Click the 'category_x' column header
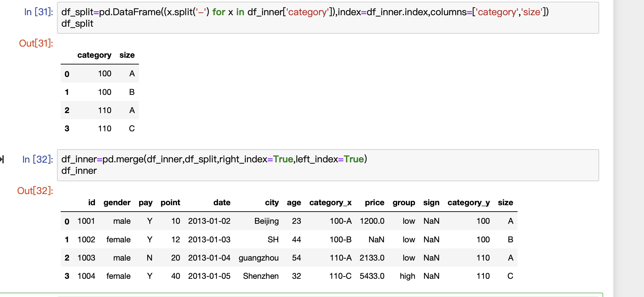The image size is (644, 297). 330,202
